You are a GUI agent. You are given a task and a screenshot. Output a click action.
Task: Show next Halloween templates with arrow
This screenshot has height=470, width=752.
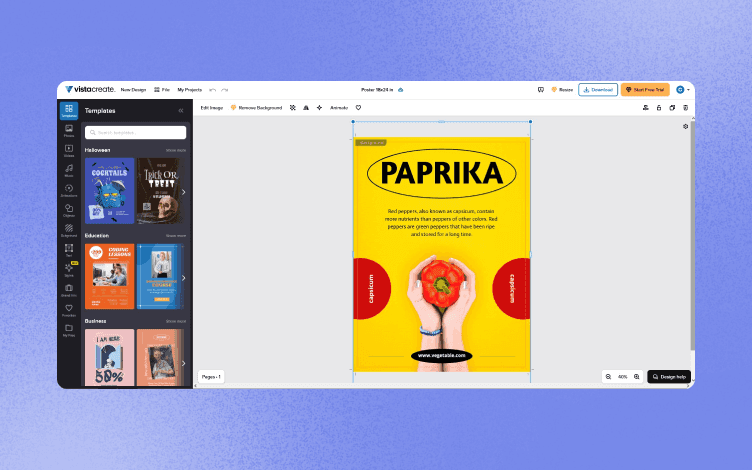click(x=183, y=192)
